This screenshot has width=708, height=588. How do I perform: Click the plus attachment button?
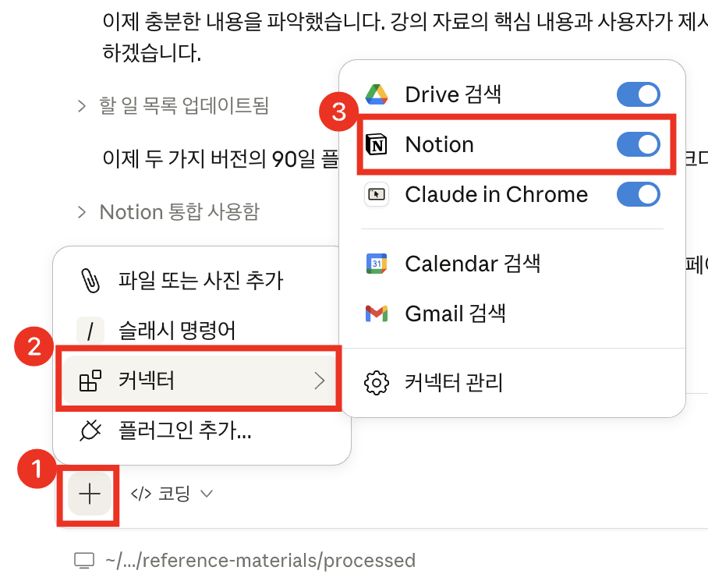click(x=88, y=494)
